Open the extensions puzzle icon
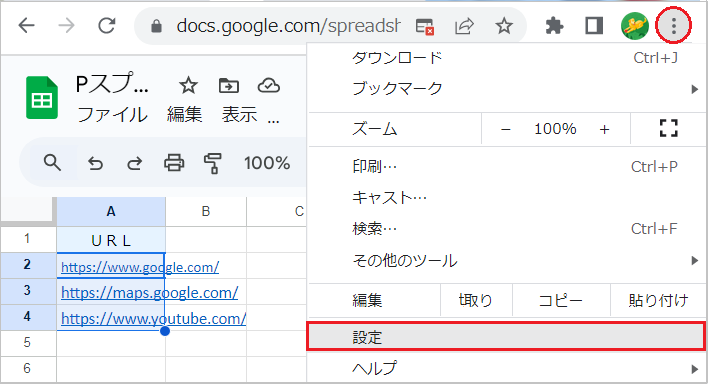 pyautogui.click(x=554, y=26)
